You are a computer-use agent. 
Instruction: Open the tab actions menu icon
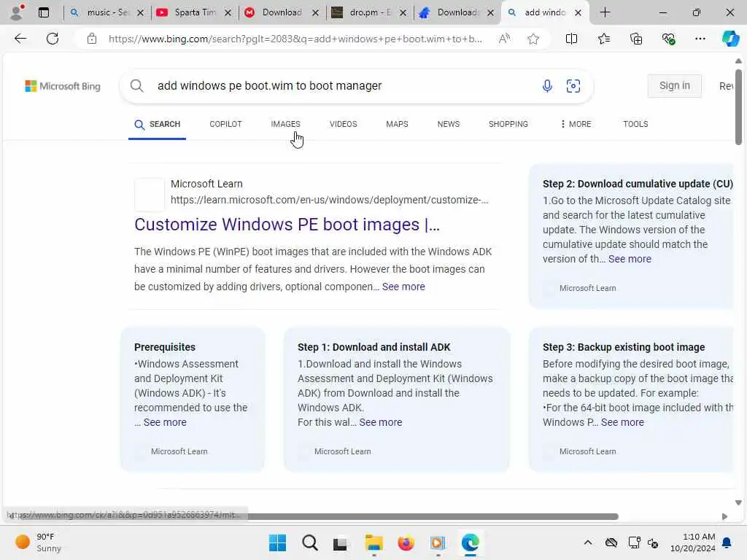[x=43, y=12]
